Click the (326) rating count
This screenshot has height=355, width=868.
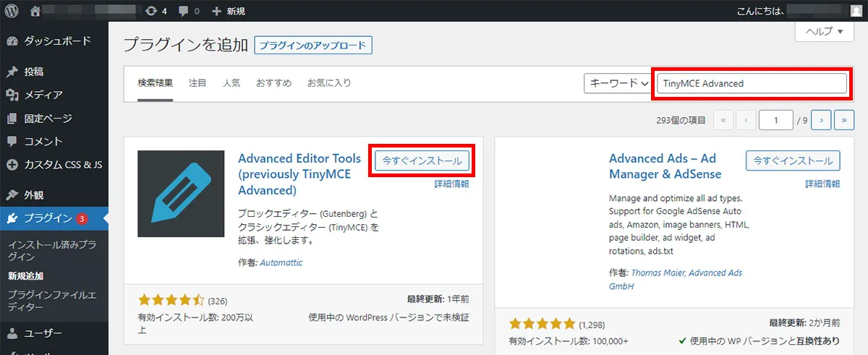[218, 300]
